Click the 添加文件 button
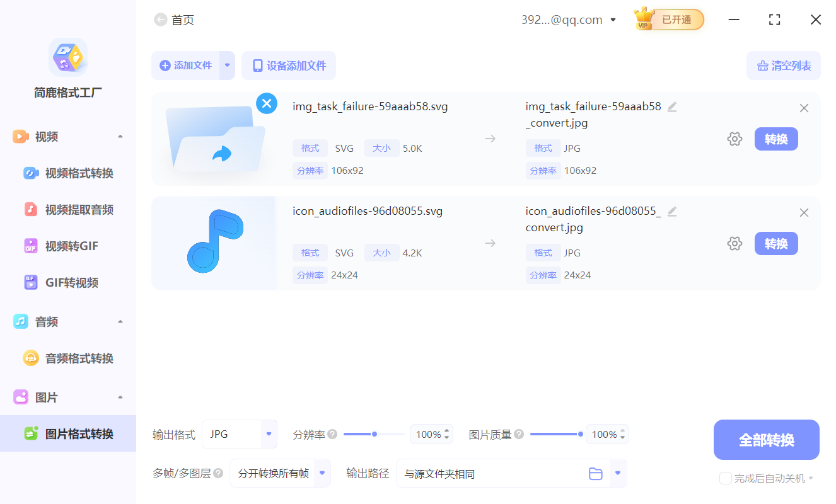The height and width of the screenshot is (504, 836). 185,66
